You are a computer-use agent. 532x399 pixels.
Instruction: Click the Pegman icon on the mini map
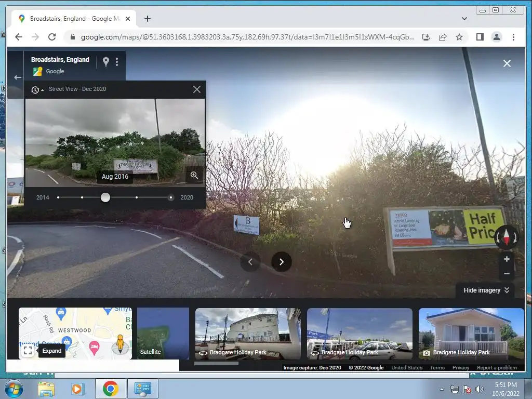tap(120, 343)
